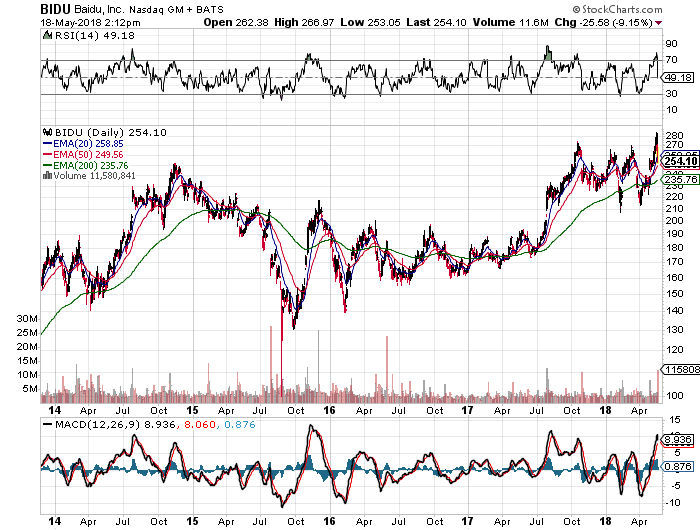The image size is (700, 530).
Task: Click the 140 price axis label
Action: (x=674, y=311)
